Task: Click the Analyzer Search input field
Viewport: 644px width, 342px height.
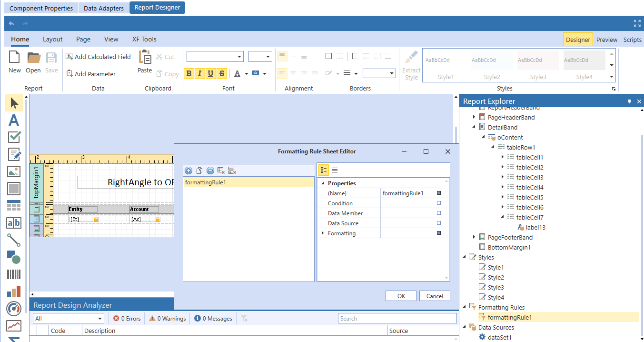Action: pos(397,318)
